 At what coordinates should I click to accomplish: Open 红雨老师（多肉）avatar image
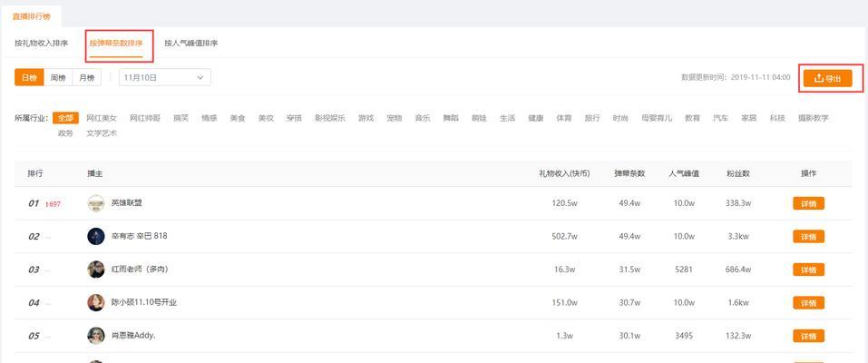(x=96, y=270)
